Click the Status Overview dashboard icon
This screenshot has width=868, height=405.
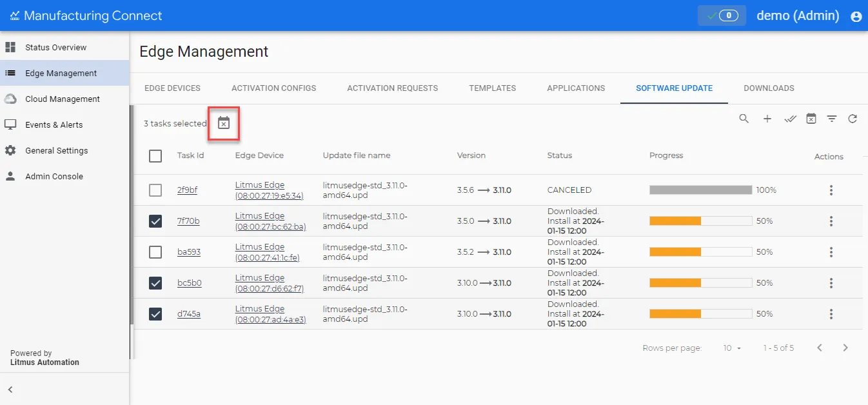10,47
